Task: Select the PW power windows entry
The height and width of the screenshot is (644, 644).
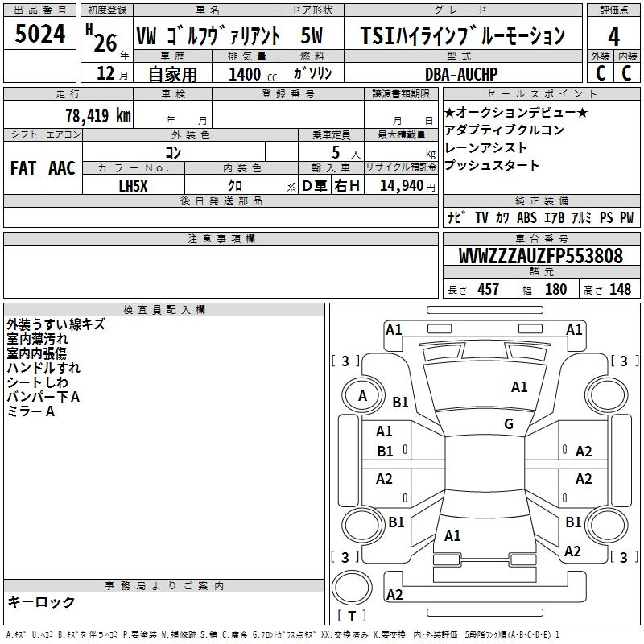Action: pyautogui.click(x=627, y=217)
